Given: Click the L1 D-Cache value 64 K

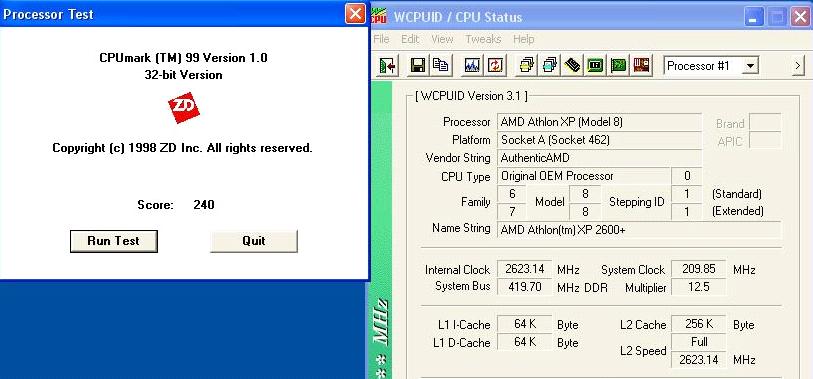Looking at the screenshot, I should [x=525, y=342].
